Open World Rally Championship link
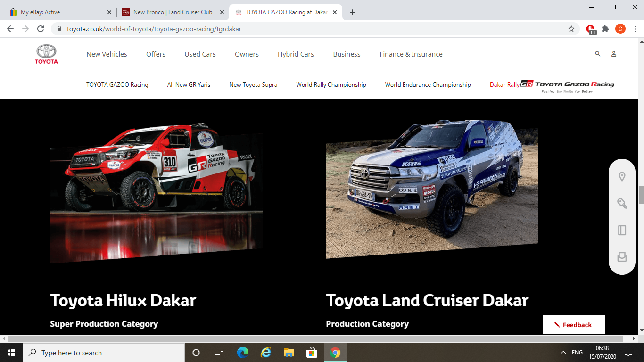Screen dimensions: 644x362 point(331,85)
